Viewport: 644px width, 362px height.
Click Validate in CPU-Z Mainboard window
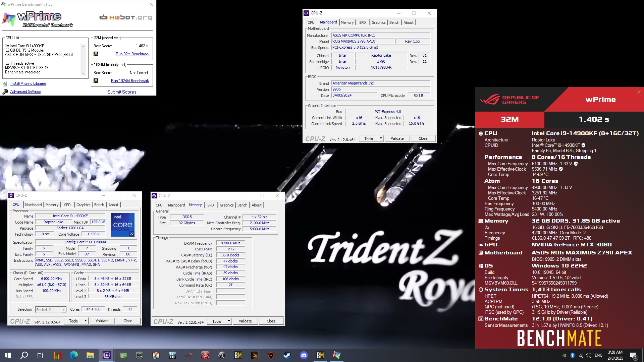point(397,138)
